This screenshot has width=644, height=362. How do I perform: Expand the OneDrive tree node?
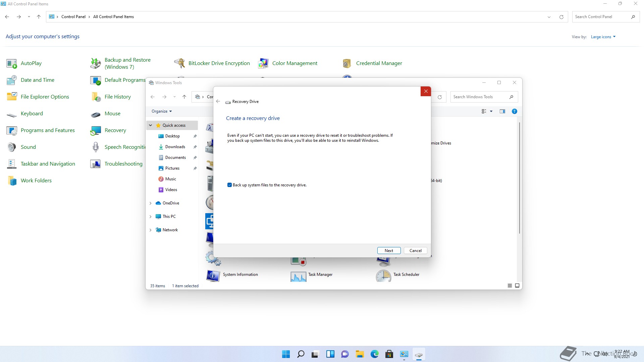pyautogui.click(x=151, y=203)
